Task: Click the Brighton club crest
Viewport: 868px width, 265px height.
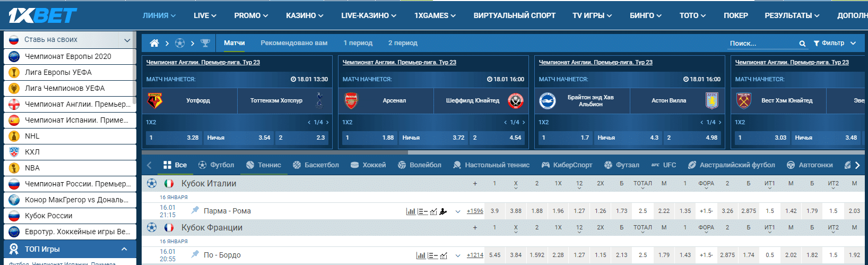Action: coord(548,100)
